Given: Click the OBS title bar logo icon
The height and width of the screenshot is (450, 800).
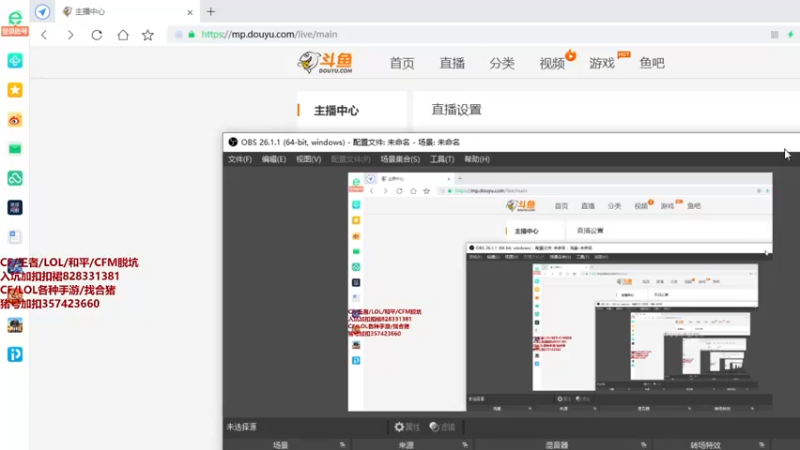Looking at the screenshot, I should click(x=233, y=142).
